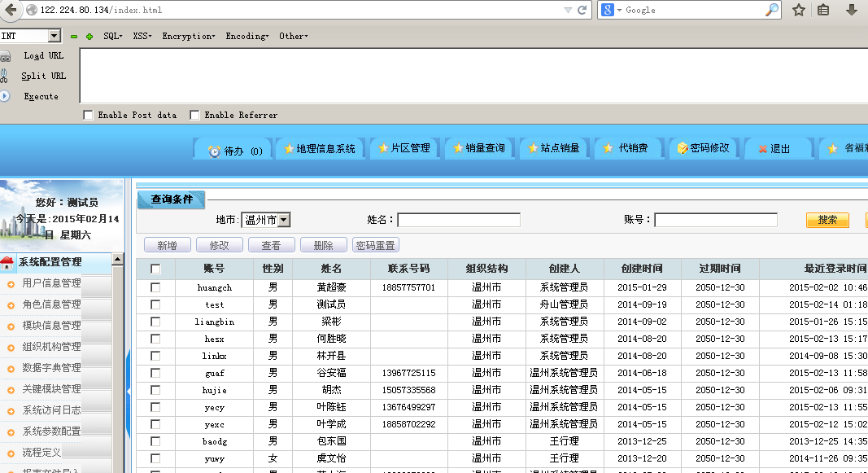Click the 密码重置 button
Screen dimensions: 868x473
pos(375,245)
